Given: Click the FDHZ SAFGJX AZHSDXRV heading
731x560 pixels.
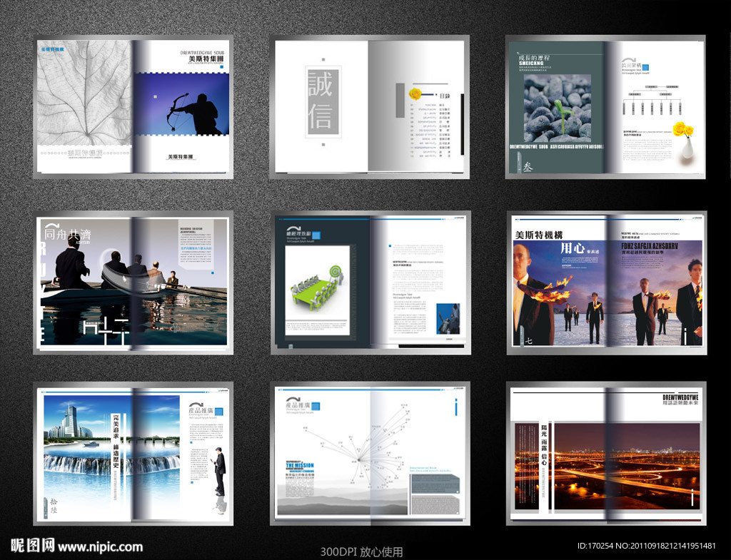Looking at the screenshot, I should 649,245.
